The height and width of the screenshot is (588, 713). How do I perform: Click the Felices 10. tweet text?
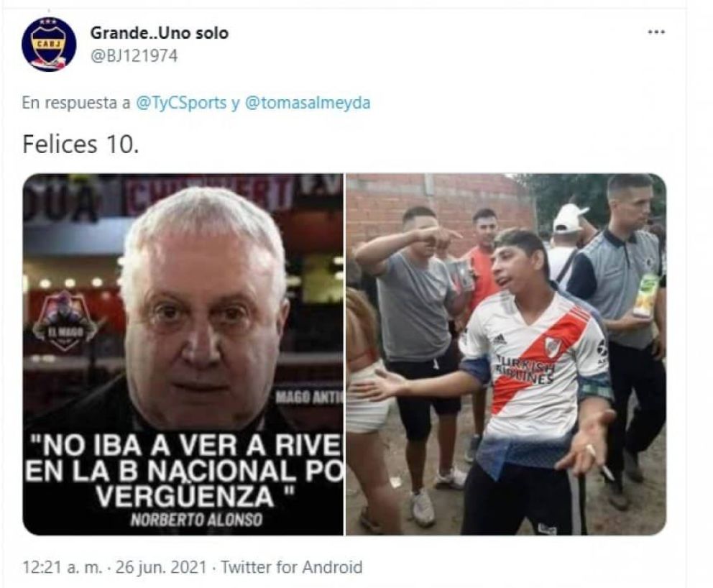coord(80,144)
